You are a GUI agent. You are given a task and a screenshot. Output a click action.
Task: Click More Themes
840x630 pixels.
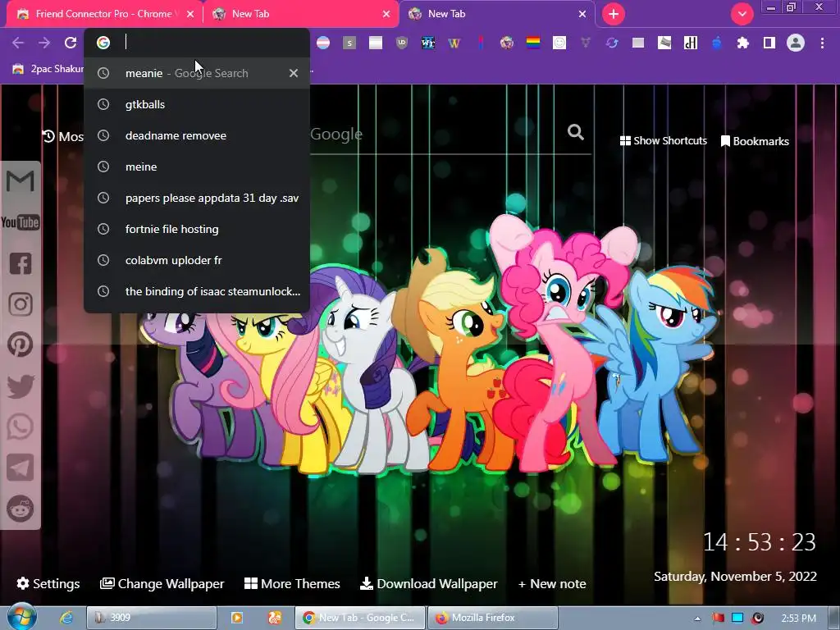pyautogui.click(x=292, y=583)
